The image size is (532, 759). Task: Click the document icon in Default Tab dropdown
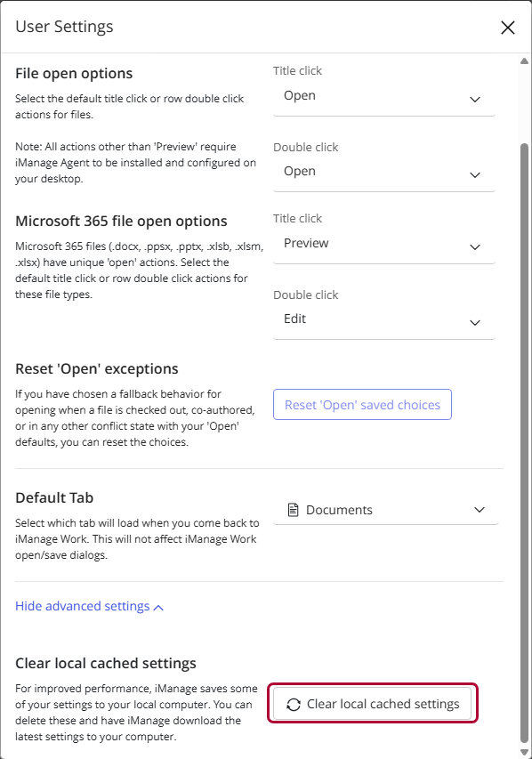coord(293,510)
